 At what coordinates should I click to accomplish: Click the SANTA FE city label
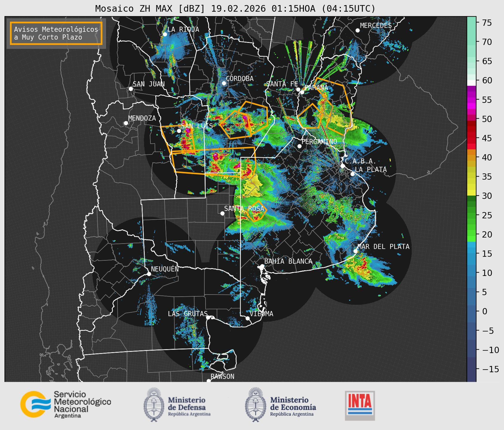(282, 84)
